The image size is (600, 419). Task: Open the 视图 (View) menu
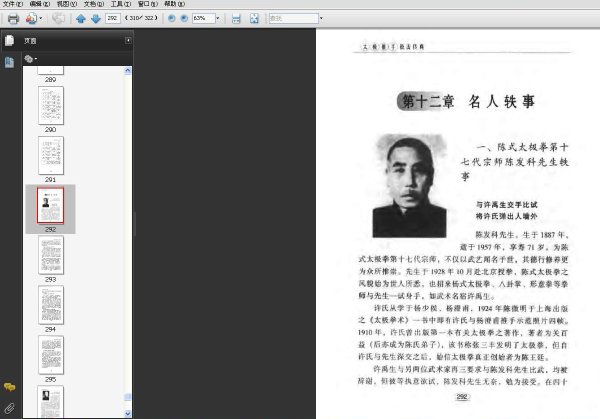click(67, 4)
